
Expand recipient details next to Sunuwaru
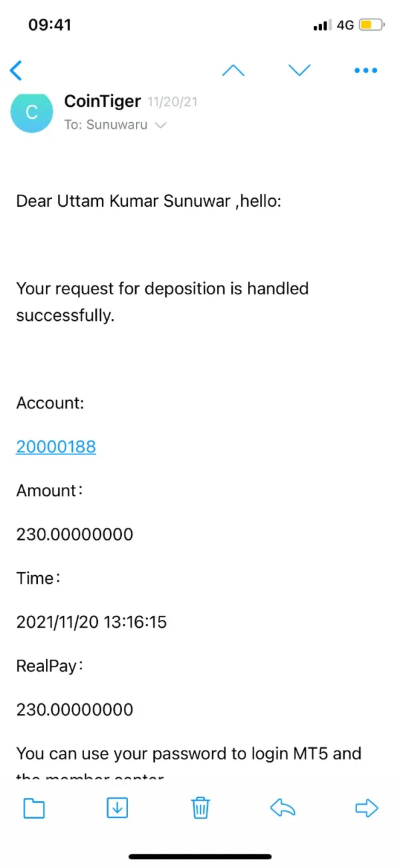160,125
